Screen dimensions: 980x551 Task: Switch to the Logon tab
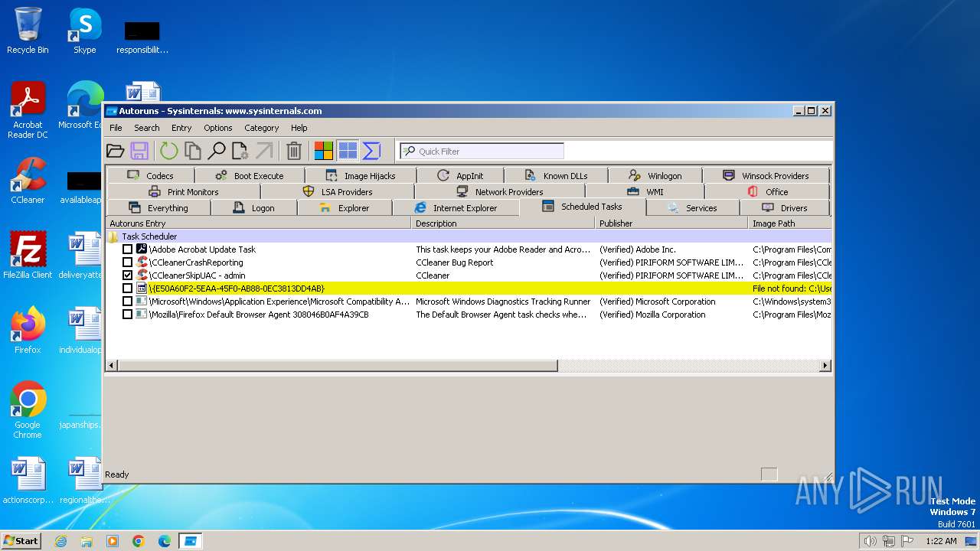(253, 207)
